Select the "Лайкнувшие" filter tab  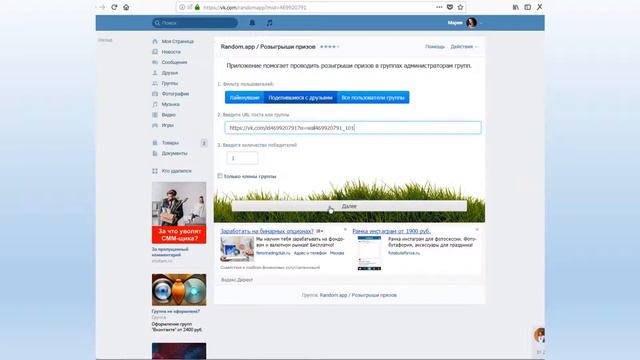(244, 98)
